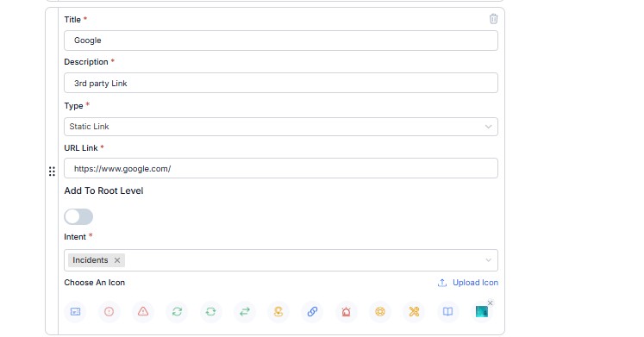Click Upload Icon link
Viewport: 644px width, 337px height.
click(x=475, y=283)
